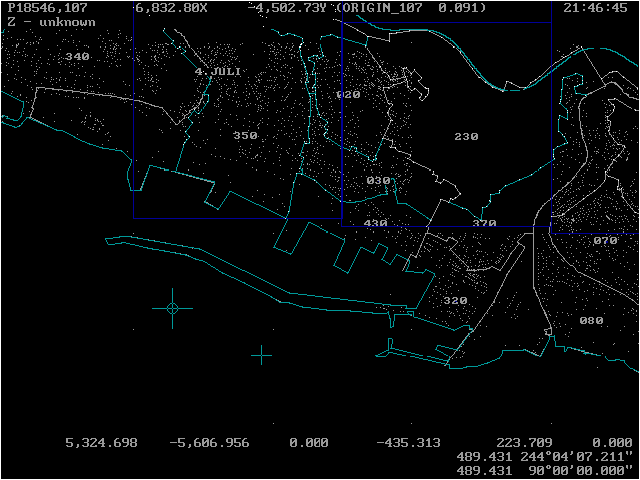Click the region label 030
Image resolution: width=640 pixels, height=480 pixels.
[x=378, y=180]
